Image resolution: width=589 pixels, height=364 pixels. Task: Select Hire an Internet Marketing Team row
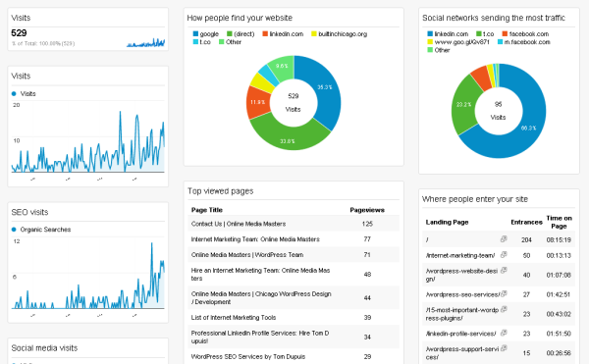pyautogui.click(x=294, y=274)
